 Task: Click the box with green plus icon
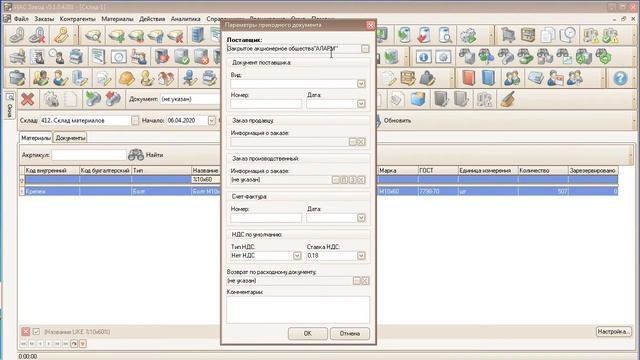point(116,36)
